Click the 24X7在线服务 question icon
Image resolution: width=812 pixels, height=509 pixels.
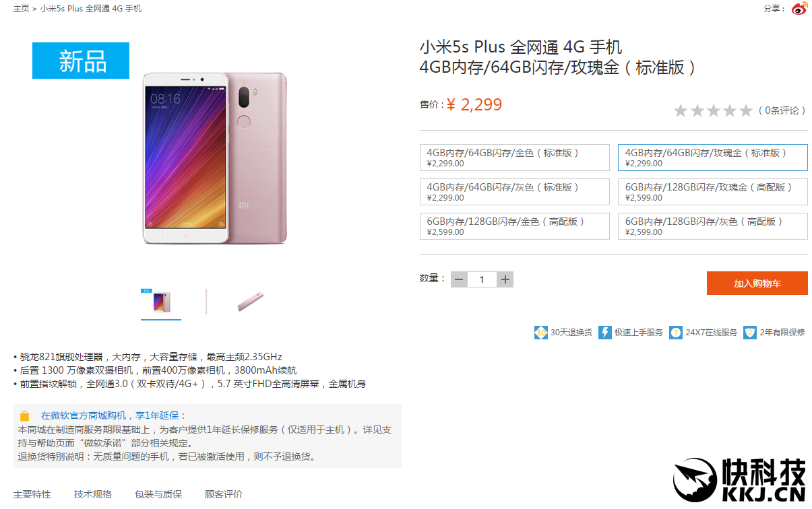coord(676,333)
